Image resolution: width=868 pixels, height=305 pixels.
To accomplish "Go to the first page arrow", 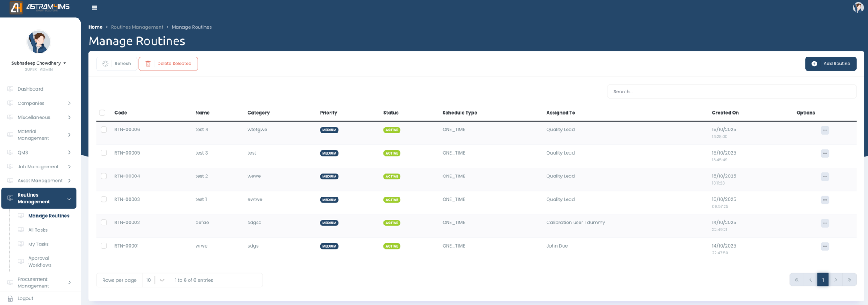I will pos(797,280).
